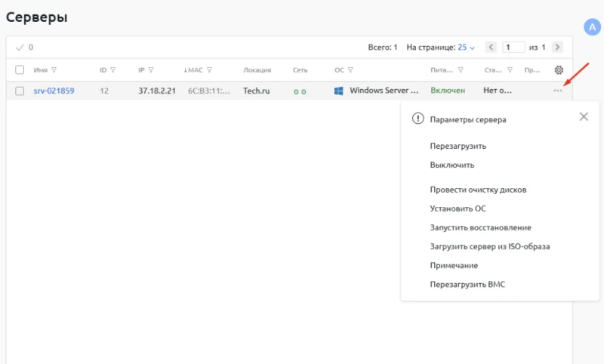Open table column settings gear icon

pyautogui.click(x=559, y=70)
